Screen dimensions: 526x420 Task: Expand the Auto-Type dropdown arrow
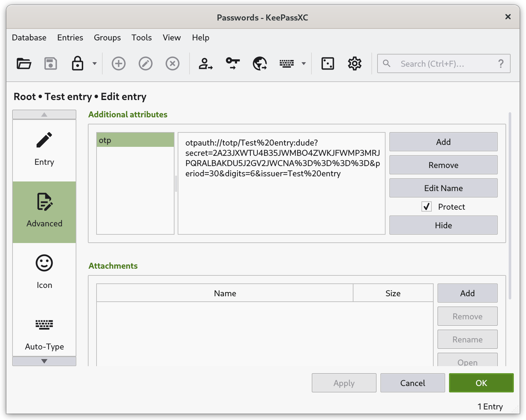pos(303,63)
